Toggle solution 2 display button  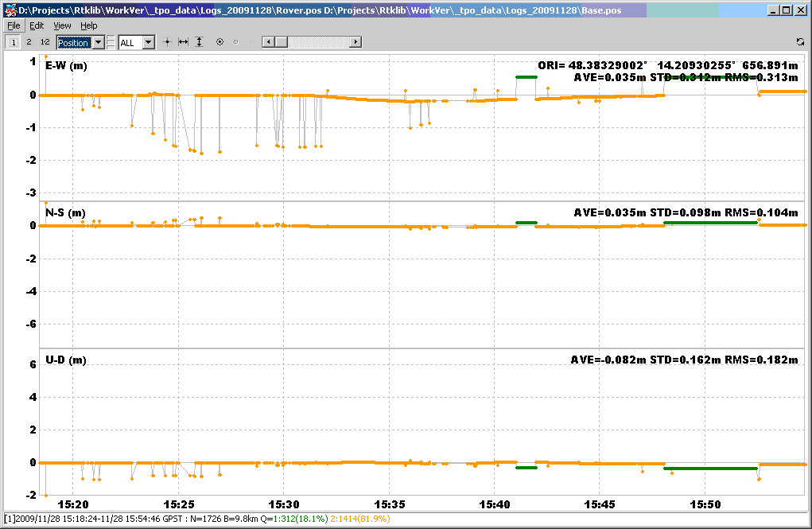coord(29,42)
